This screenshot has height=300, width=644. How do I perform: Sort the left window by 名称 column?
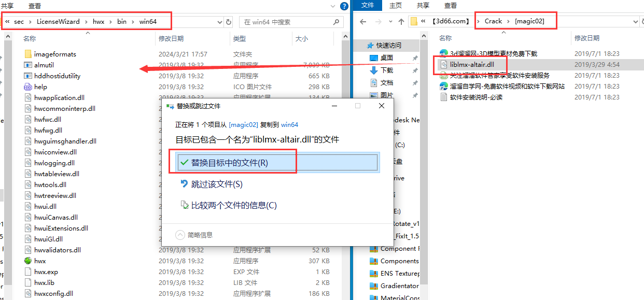(30, 38)
